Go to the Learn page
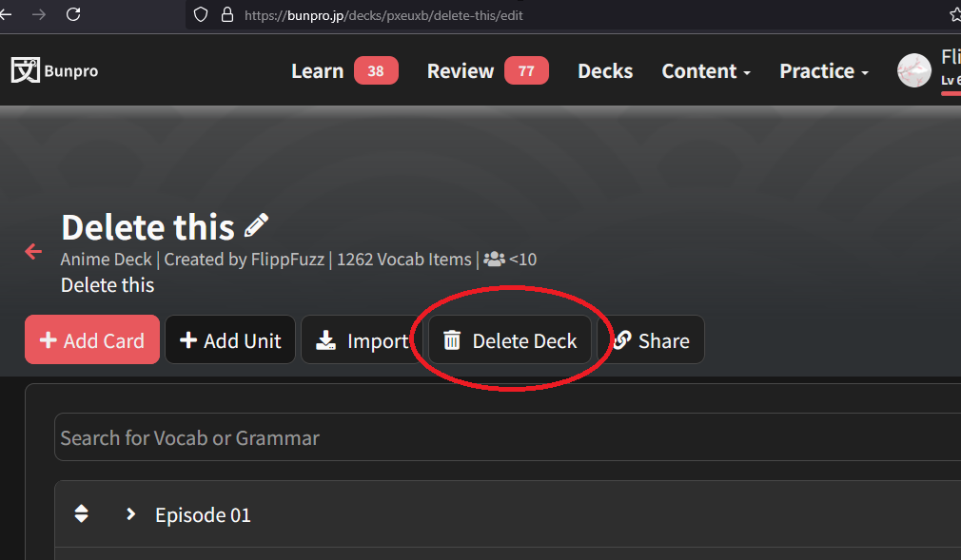961x560 pixels. click(317, 71)
